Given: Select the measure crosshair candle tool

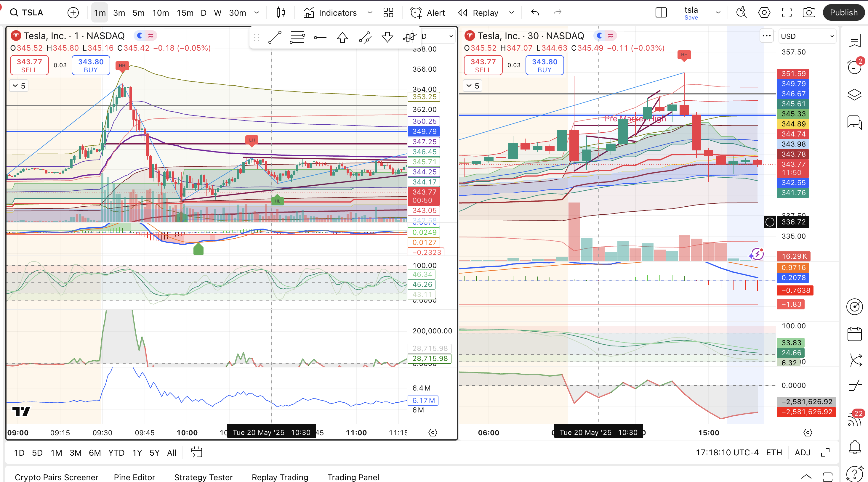Looking at the screenshot, I should point(409,37).
